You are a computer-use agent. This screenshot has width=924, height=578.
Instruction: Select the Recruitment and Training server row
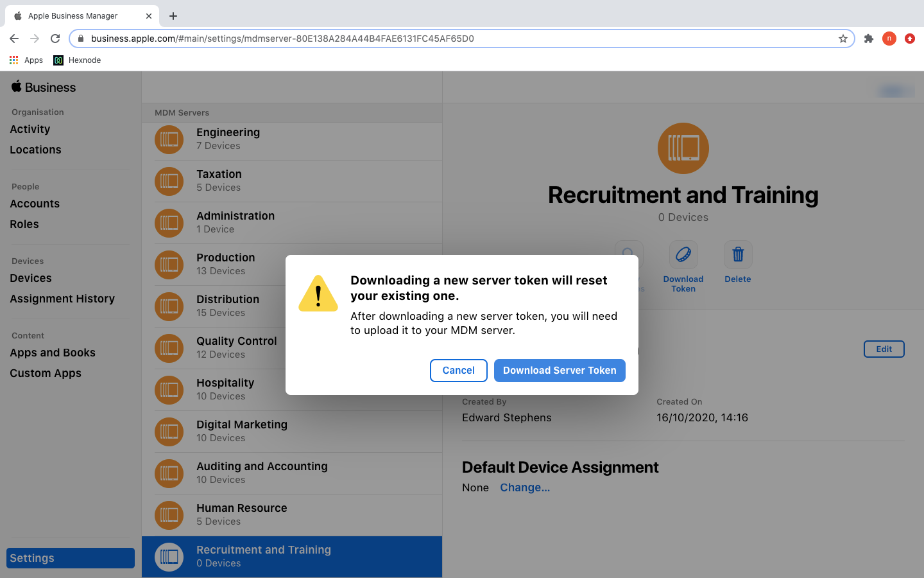pyautogui.click(x=292, y=557)
